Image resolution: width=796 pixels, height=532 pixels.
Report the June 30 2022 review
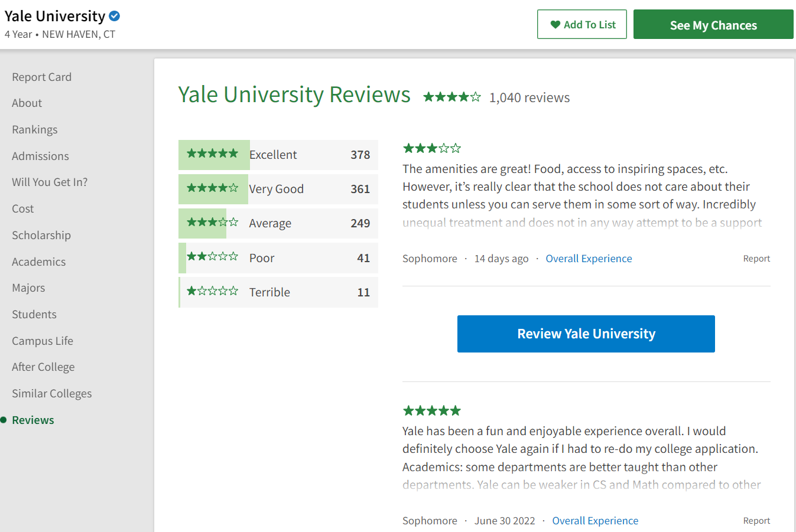(x=756, y=521)
